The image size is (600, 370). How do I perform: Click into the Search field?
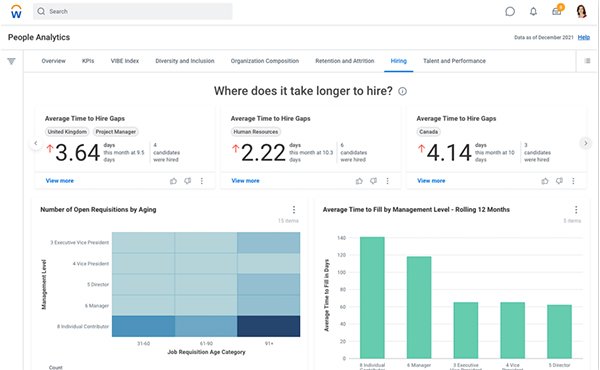(132, 11)
